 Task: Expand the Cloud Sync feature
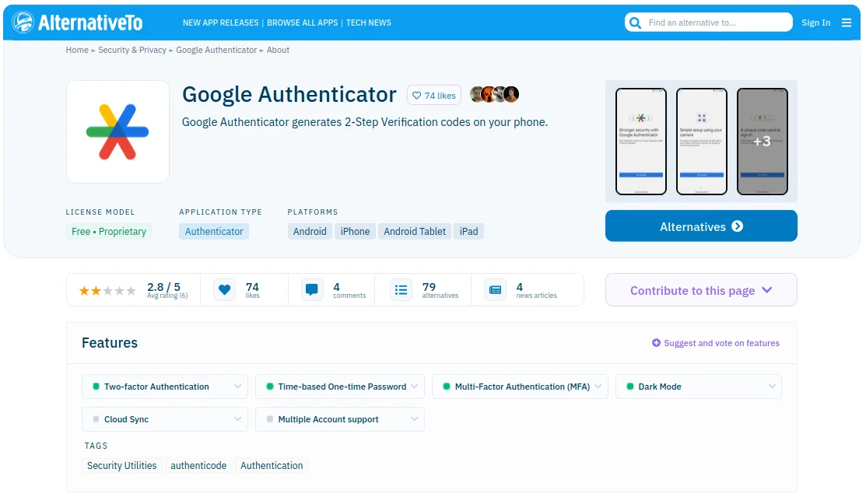point(165,419)
